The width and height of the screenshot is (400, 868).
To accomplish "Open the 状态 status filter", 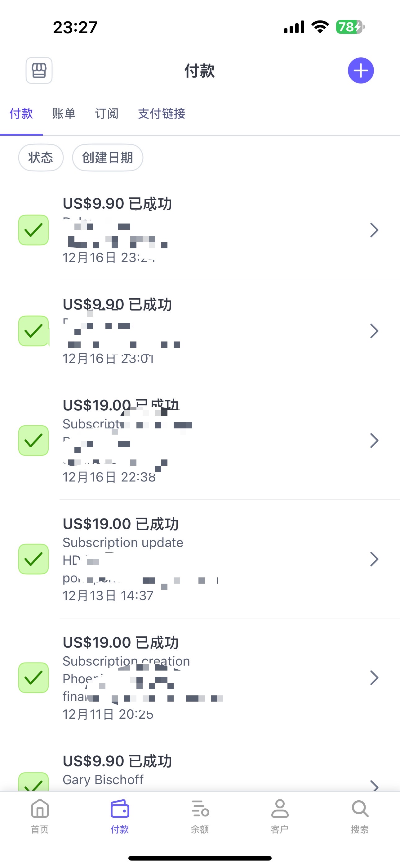I will coord(41,158).
